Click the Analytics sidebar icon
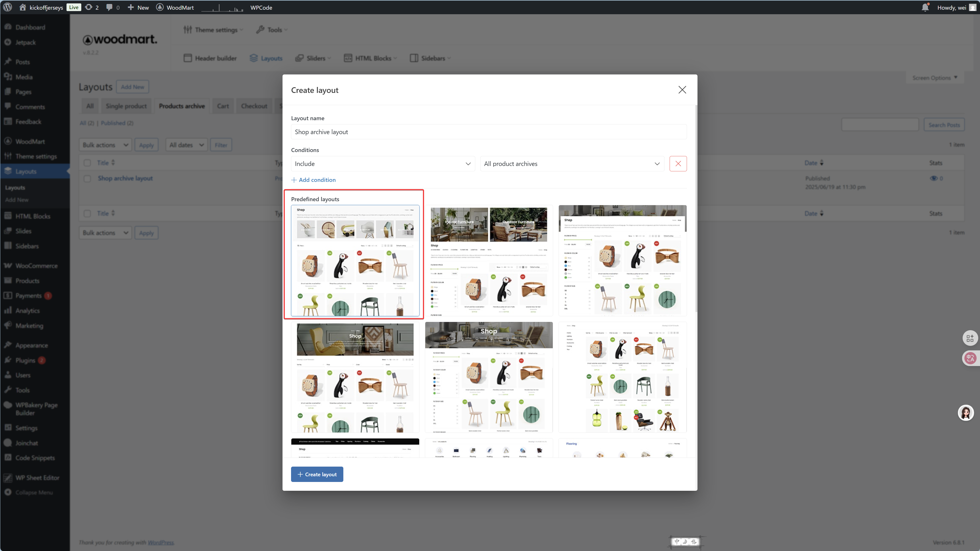980x551 pixels. click(8, 310)
